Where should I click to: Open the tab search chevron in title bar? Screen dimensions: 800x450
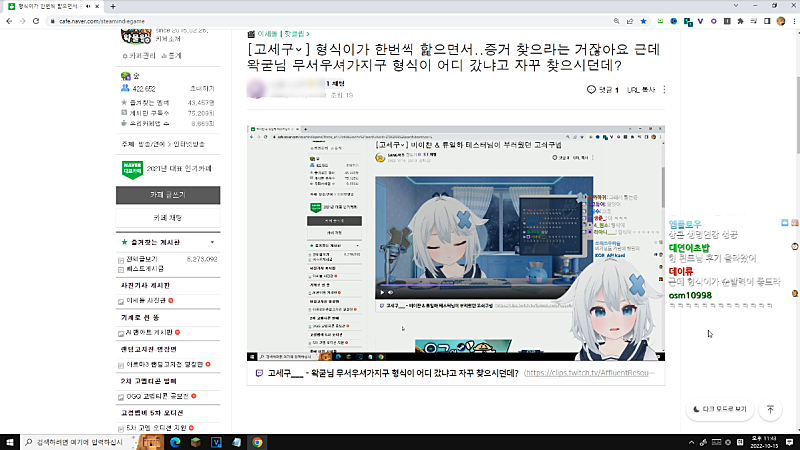pos(736,6)
